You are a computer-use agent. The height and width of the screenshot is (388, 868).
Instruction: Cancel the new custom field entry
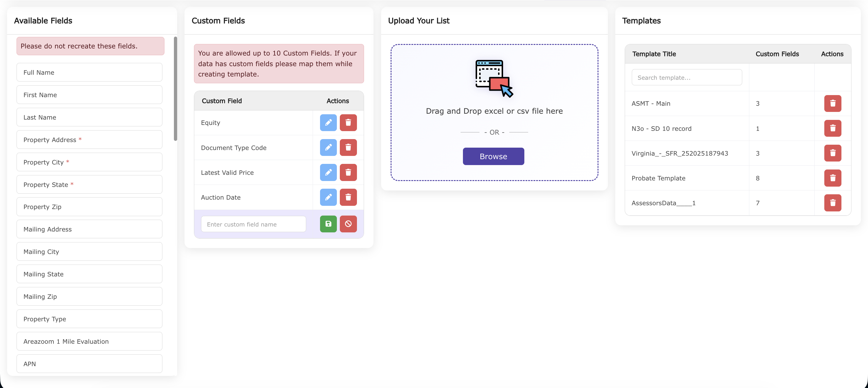click(x=348, y=224)
